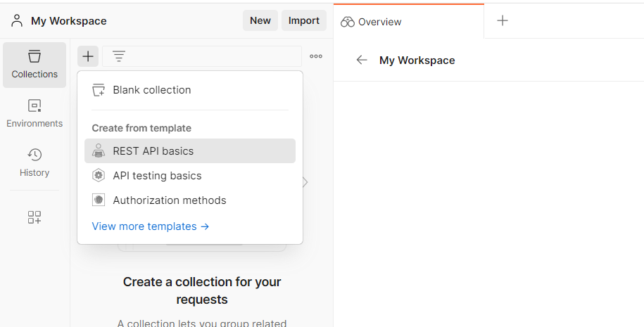
Task: Click the back arrow beside My Workspace
Action: pos(362,60)
